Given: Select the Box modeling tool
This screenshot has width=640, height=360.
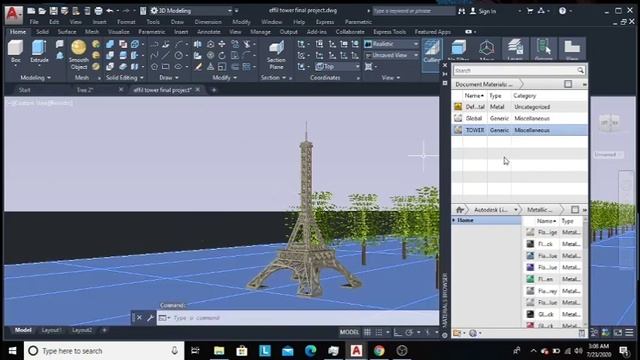Looking at the screenshot, I should [x=16, y=51].
